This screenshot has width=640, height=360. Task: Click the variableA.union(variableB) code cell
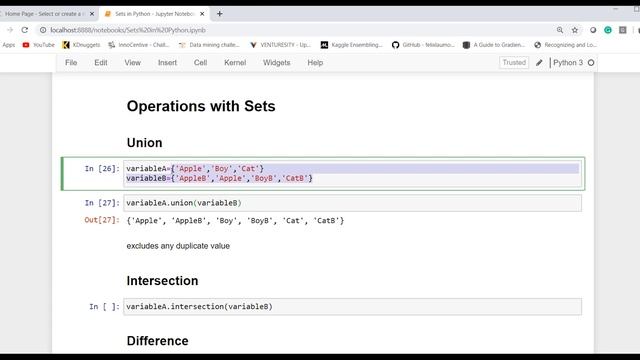coord(353,203)
